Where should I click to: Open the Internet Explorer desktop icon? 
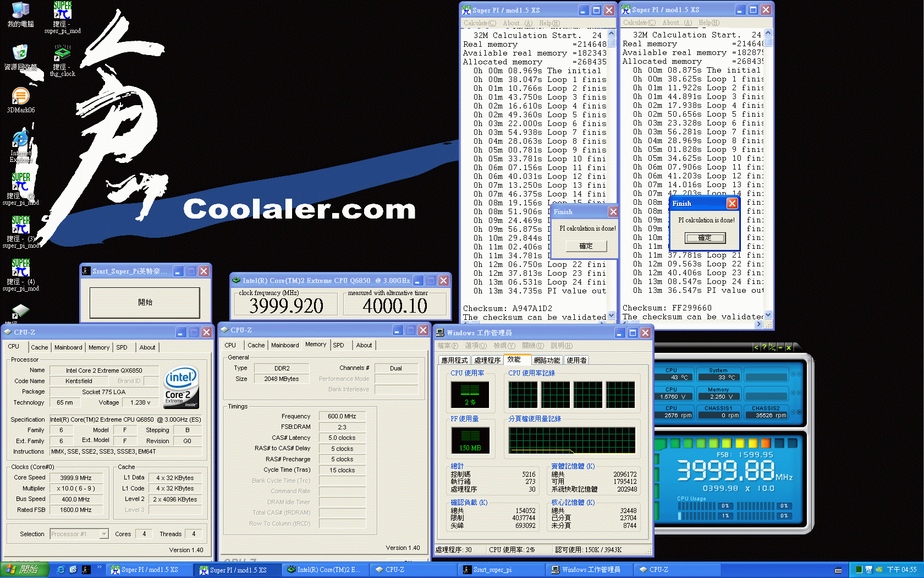[x=20, y=146]
